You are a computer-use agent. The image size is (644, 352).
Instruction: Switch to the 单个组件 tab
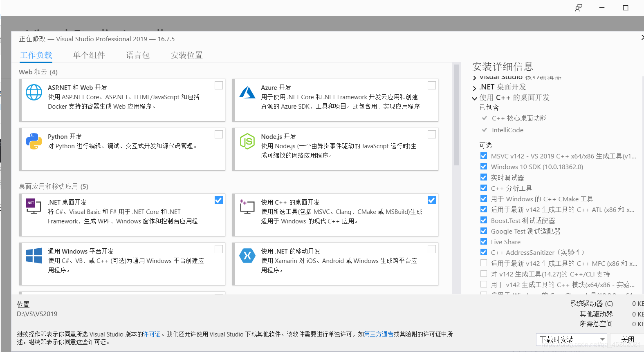pyautogui.click(x=89, y=55)
